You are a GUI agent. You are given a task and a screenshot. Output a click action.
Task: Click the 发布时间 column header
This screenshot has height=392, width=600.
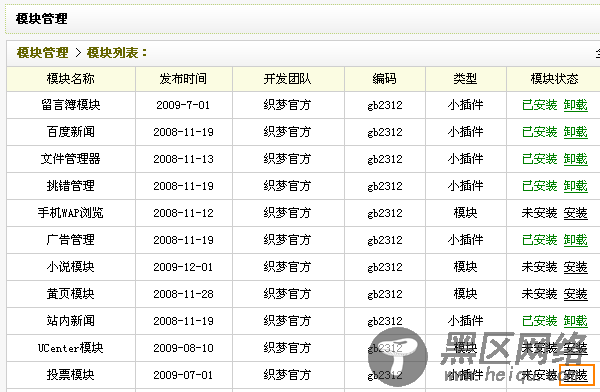(183, 79)
